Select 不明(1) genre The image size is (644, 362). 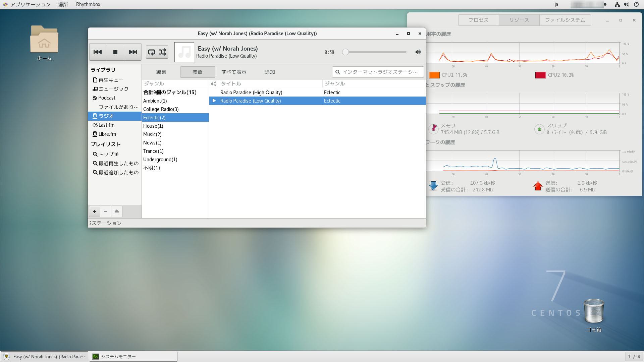tap(175, 168)
